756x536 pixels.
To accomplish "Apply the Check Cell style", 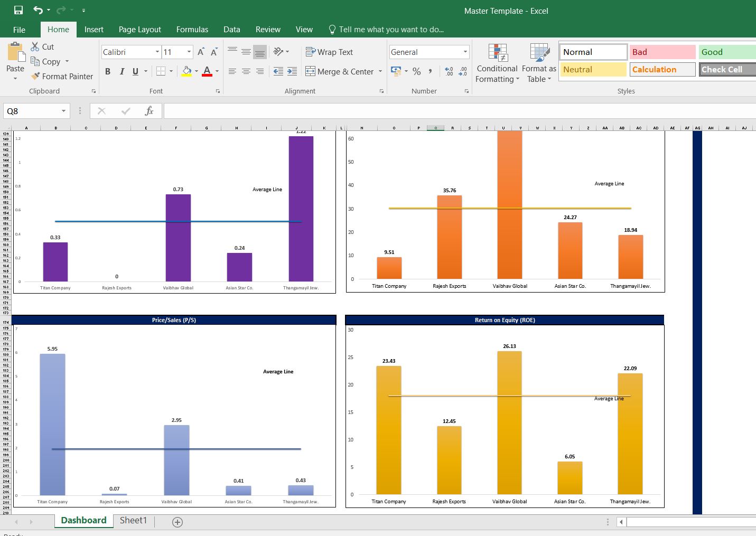I will [727, 69].
